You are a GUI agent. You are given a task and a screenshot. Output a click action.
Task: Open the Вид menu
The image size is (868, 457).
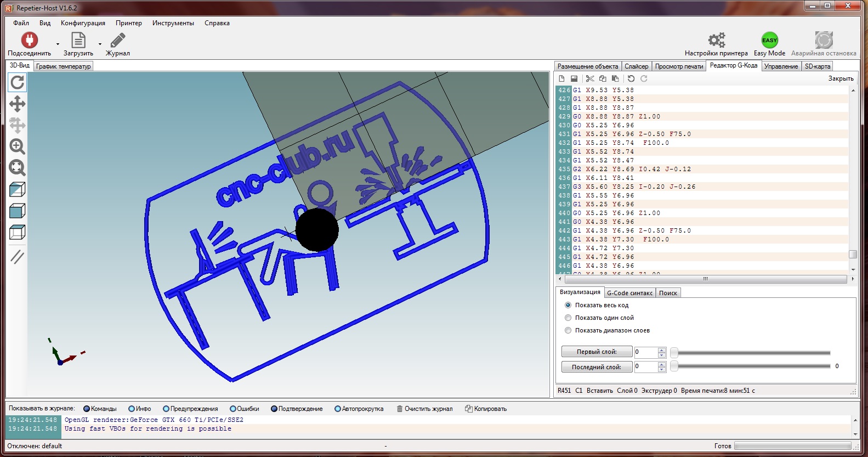(x=45, y=23)
